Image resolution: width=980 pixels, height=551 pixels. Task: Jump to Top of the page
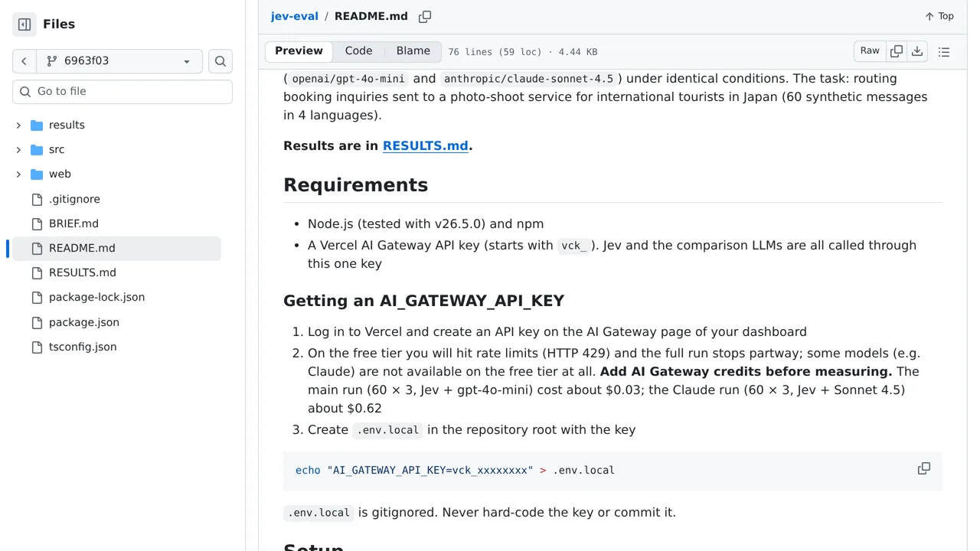click(x=939, y=16)
